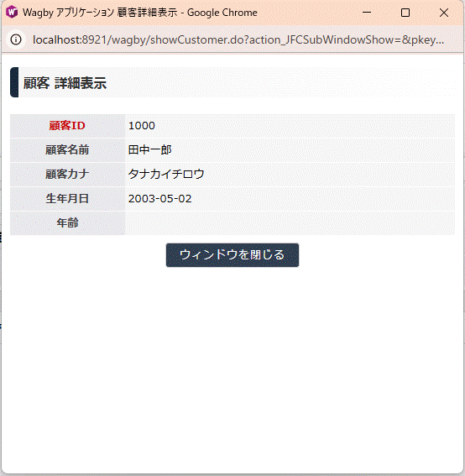Click the customer ID value 1000
This screenshot has height=476, width=465.
[x=142, y=126]
